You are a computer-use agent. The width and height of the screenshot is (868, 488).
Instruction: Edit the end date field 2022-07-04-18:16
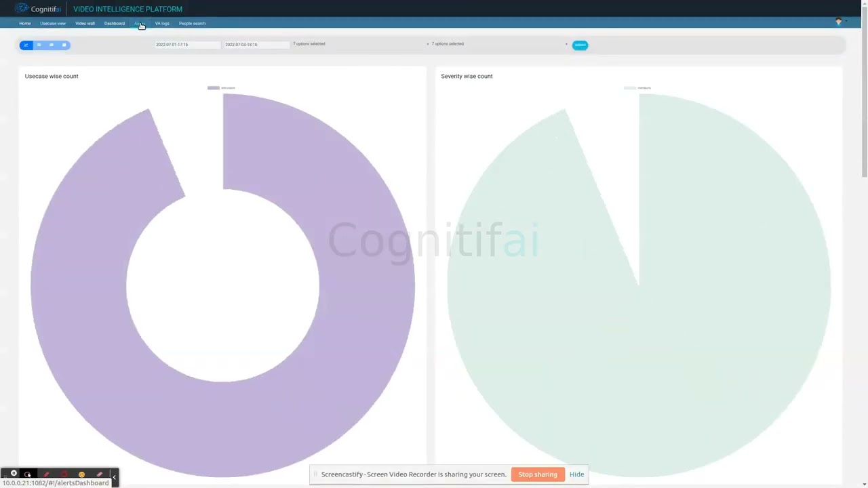256,45
